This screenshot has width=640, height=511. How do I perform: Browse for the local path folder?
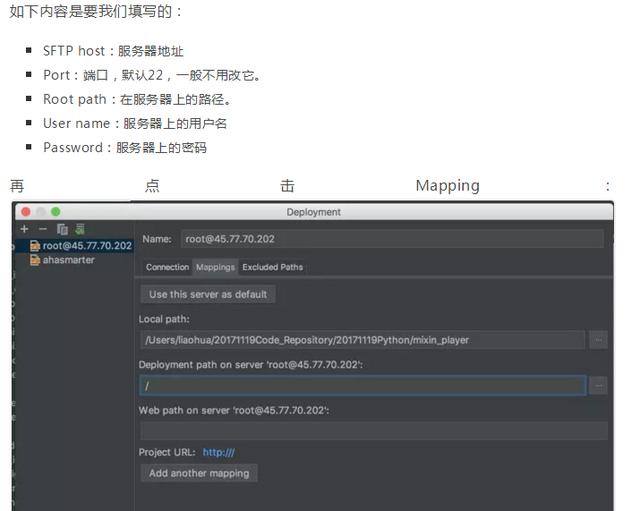coord(598,340)
